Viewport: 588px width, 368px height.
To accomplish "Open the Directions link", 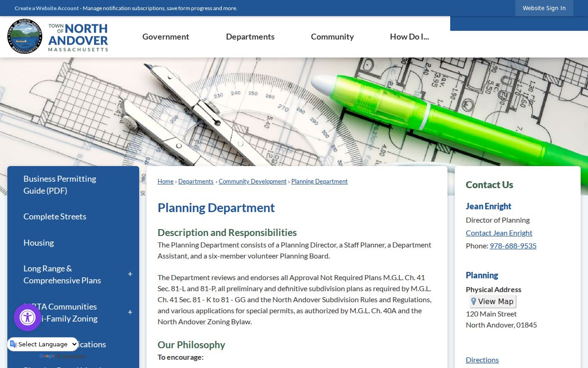I will point(482,360).
